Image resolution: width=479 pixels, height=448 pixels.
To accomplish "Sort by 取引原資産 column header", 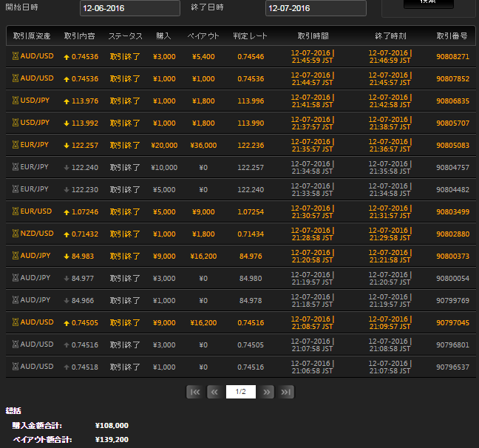I will [32, 35].
